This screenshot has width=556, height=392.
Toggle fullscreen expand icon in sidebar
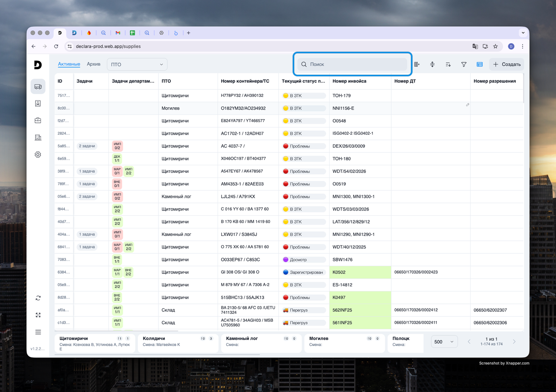tap(38, 315)
